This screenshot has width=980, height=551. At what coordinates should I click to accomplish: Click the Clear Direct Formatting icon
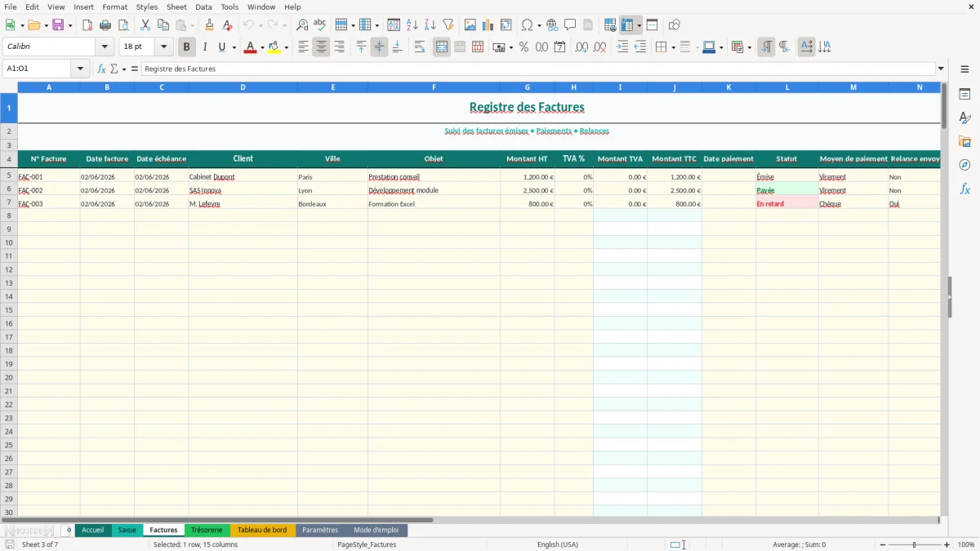[x=228, y=25]
